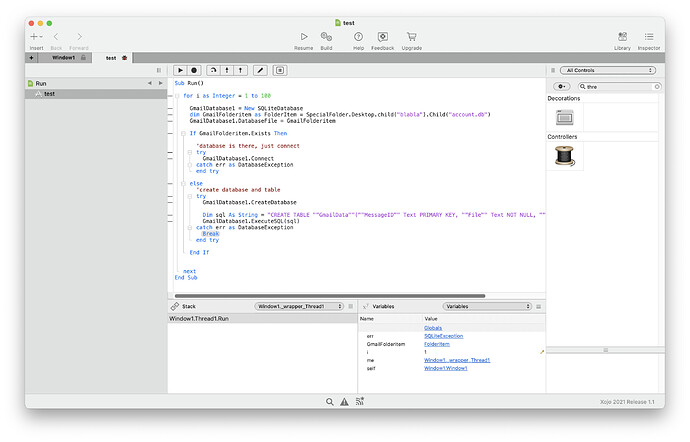Click the horizontal code scrollbar
Image resolution: width=690 pixels, height=442 pixels.
330,296
